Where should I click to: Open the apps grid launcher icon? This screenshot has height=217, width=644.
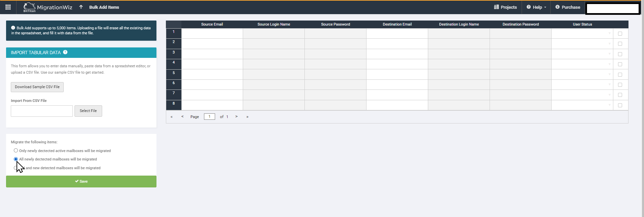[8, 7]
